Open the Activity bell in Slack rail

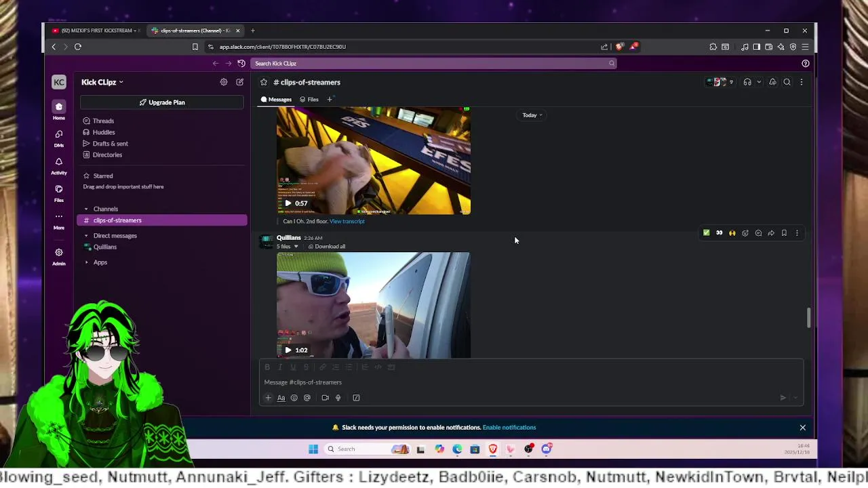click(59, 165)
